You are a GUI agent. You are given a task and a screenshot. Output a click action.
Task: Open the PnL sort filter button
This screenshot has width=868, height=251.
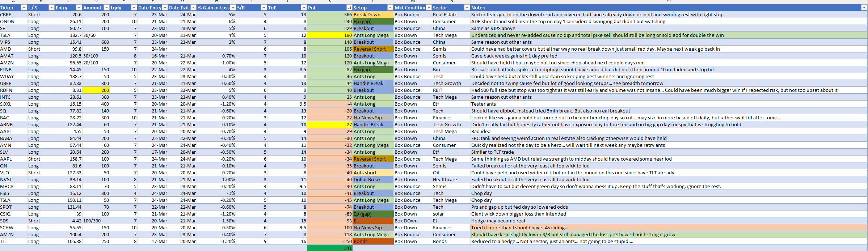click(x=349, y=8)
